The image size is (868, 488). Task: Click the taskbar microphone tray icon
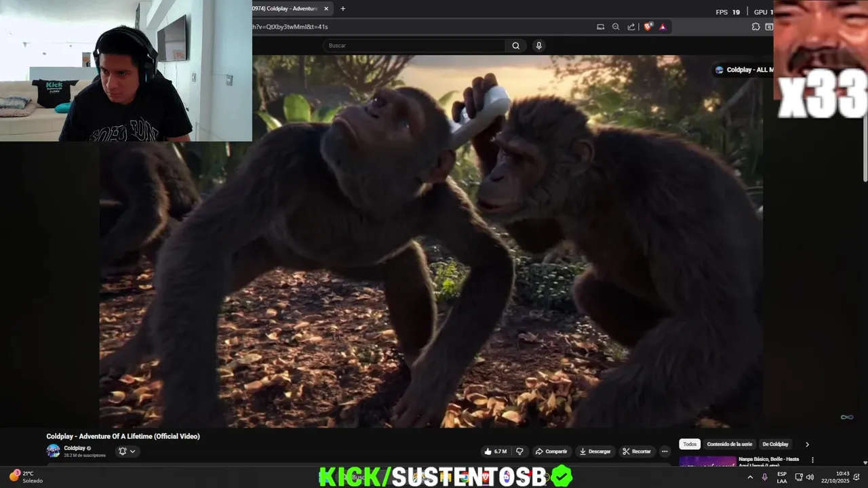765,477
